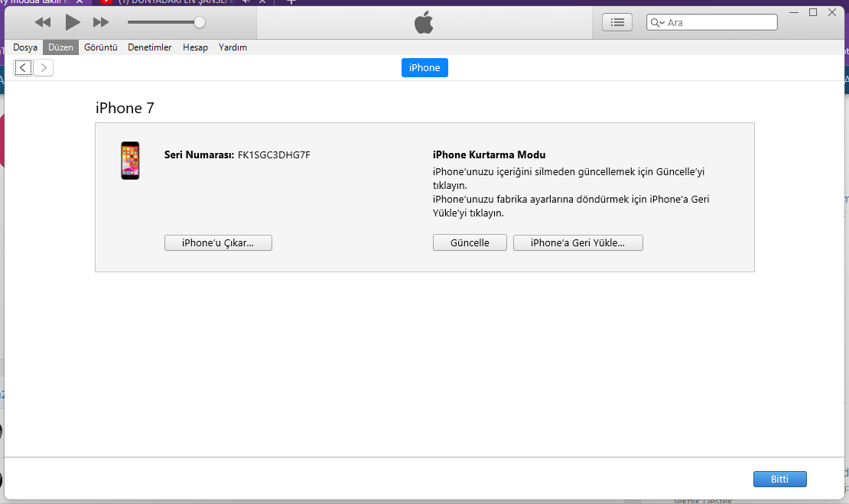
Task: Open the Hesap menu
Action: (x=195, y=47)
